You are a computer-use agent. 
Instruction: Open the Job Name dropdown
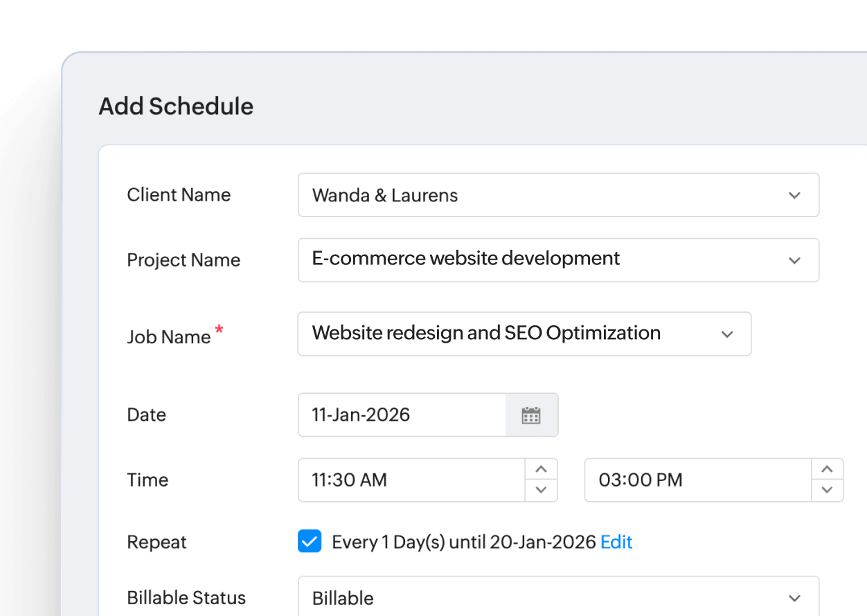[727, 334]
